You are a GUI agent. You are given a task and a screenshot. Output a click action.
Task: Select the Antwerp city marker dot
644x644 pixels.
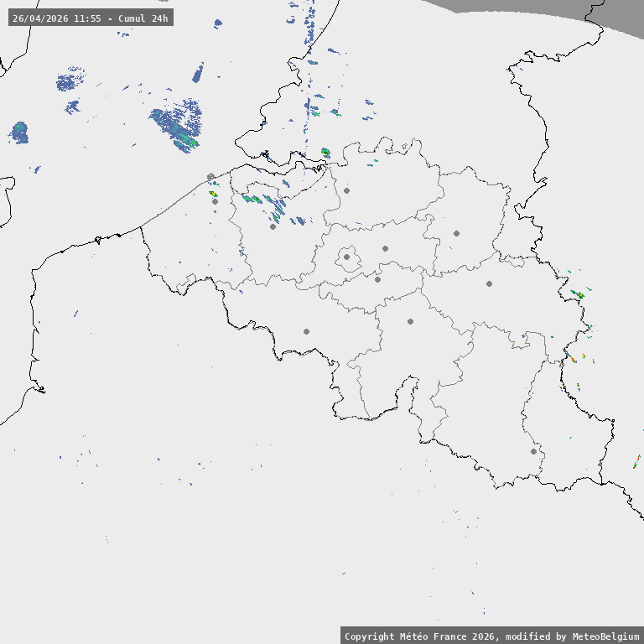pos(346,190)
